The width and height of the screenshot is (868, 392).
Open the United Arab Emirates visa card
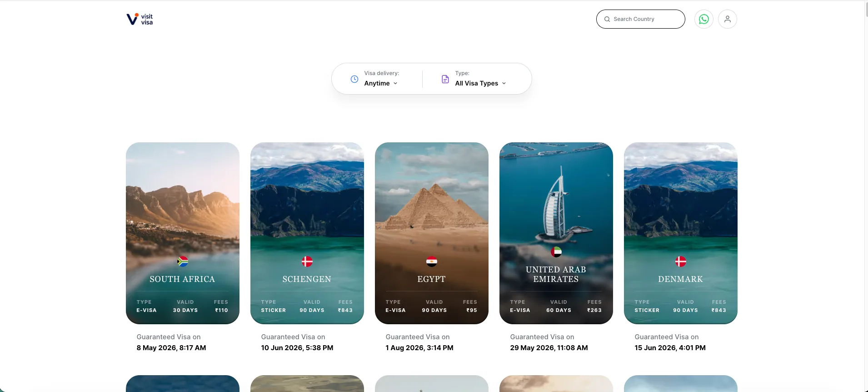click(556, 233)
